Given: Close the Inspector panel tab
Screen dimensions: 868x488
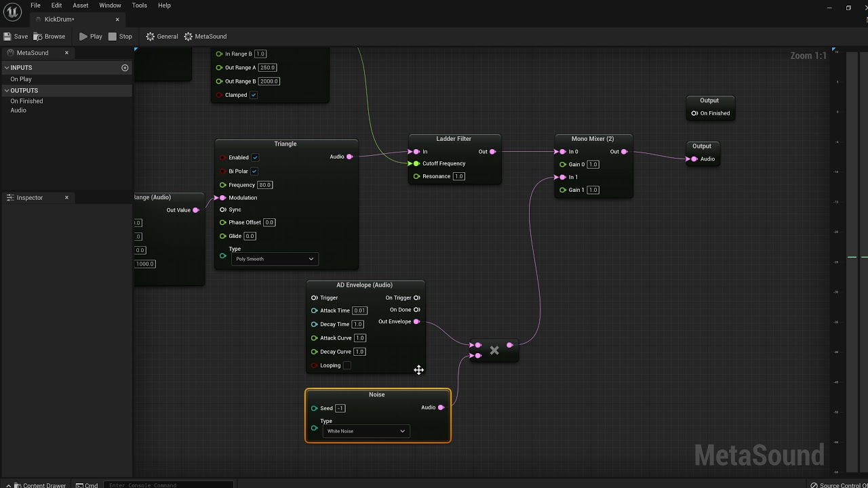Looking at the screenshot, I should pyautogui.click(x=66, y=198).
